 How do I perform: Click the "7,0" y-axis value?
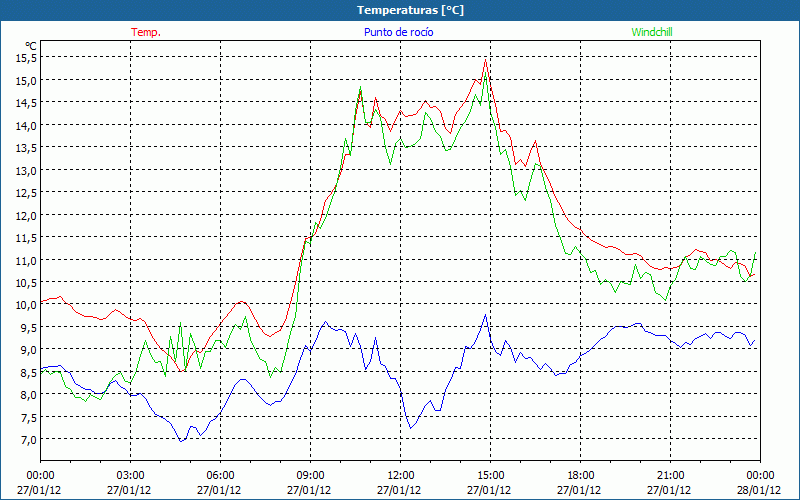pos(29,439)
